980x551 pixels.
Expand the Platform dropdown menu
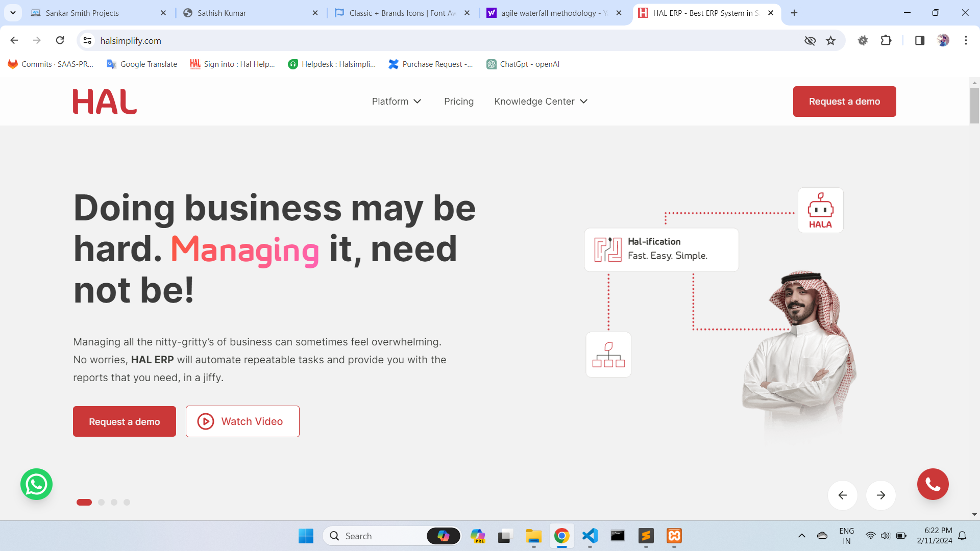pyautogui.click(x=397, y=102)
